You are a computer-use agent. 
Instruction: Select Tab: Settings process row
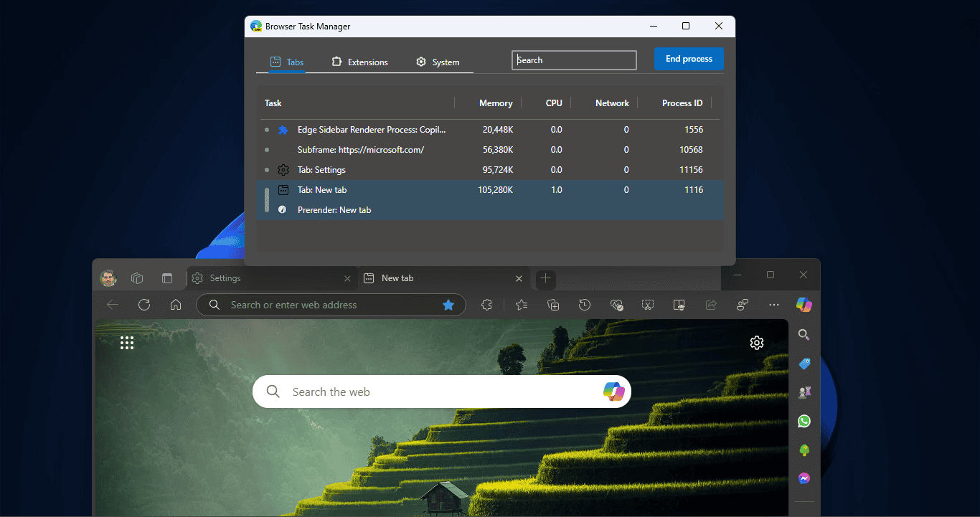pos(490,170)
